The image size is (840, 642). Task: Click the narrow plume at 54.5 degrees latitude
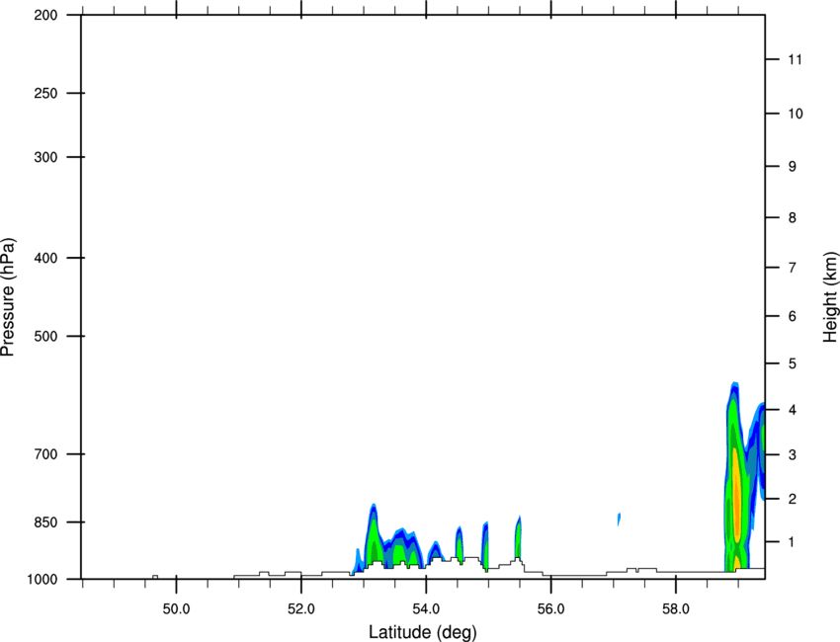(460, 543)
